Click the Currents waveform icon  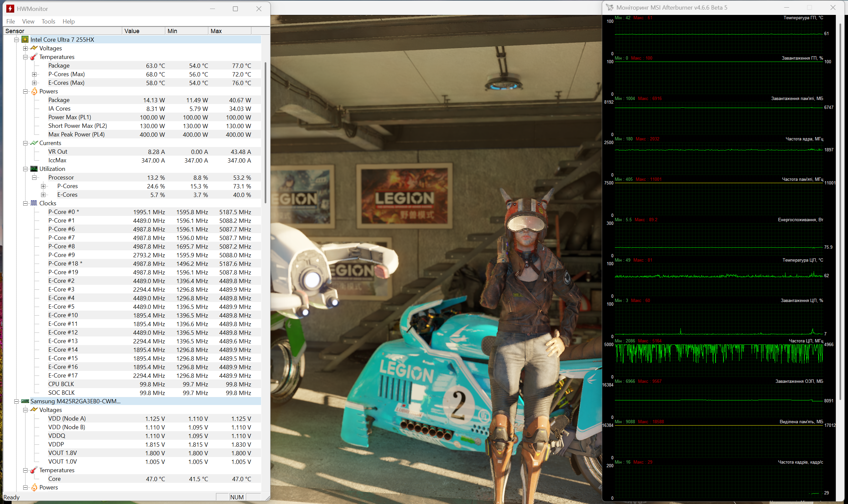click(34, 143)
